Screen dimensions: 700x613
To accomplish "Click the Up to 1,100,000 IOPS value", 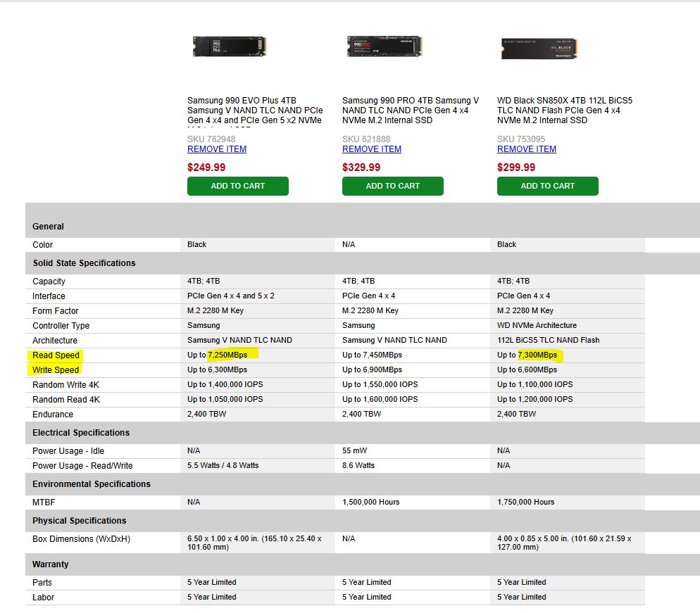I will 535,384.
